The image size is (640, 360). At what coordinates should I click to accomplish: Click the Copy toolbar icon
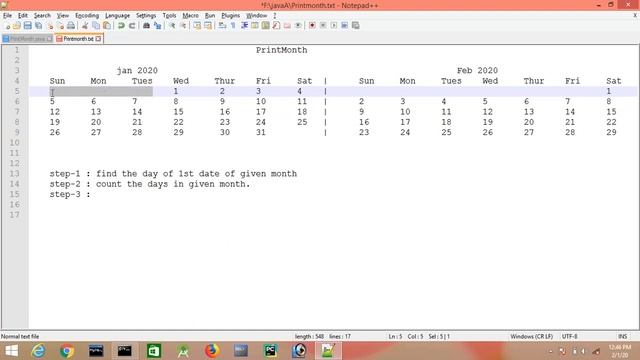click(96, 26)
